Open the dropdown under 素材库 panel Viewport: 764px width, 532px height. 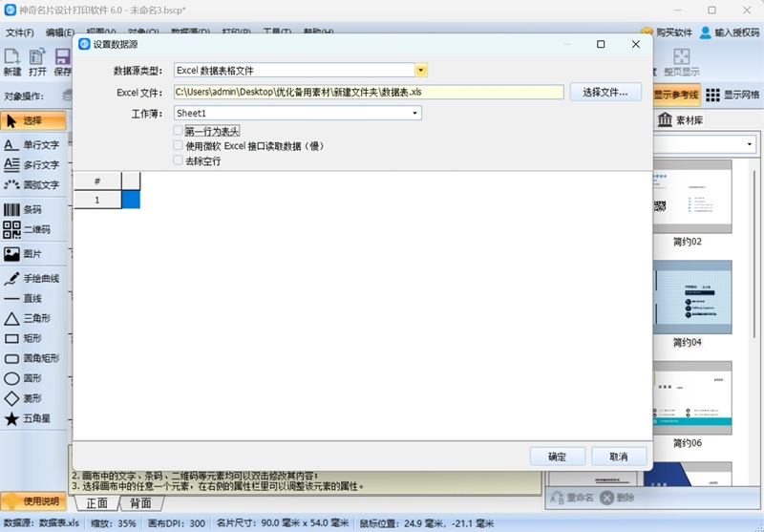point(750,144)
